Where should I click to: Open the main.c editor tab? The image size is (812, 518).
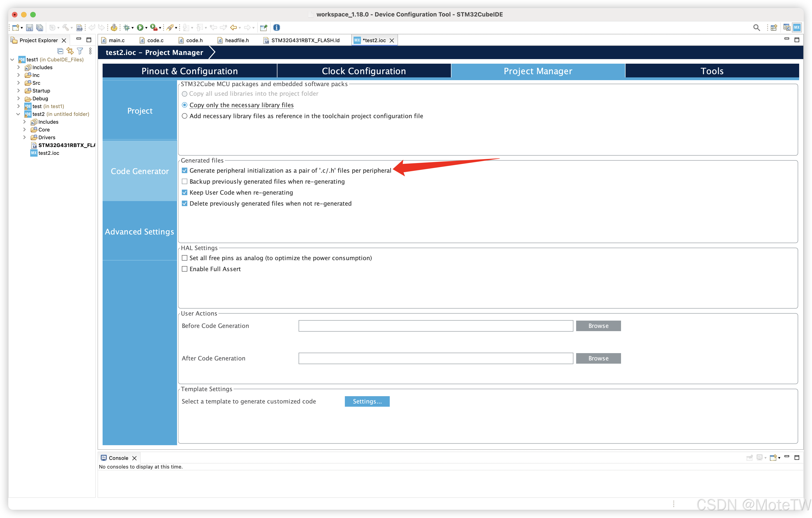click(x=116, y=40)
